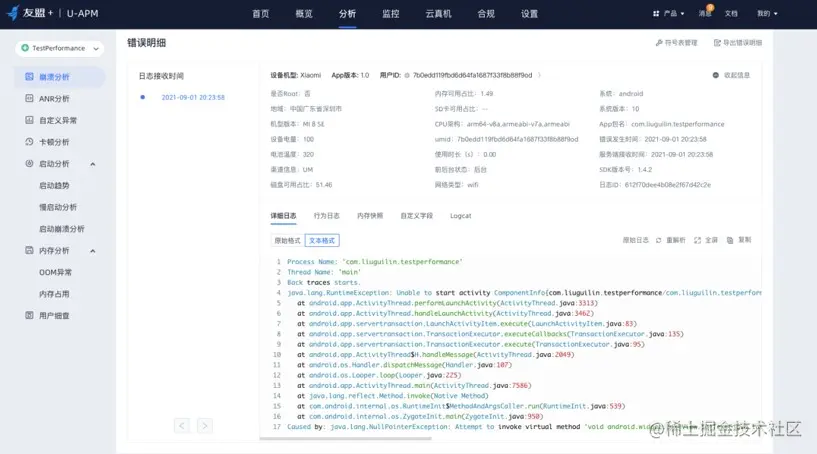Click the ANR分析 sidebar icon
Image resolution: width=817 pixels, height=454 pixels.
[29, 98]
